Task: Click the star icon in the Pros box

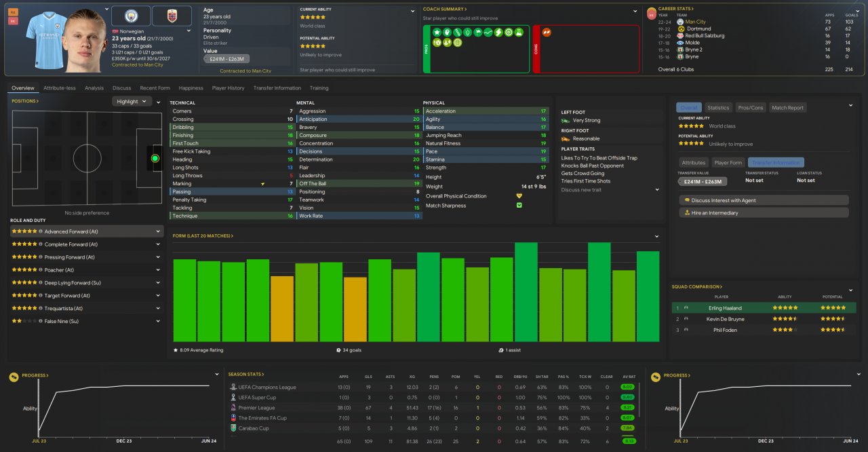Action: click(x=437, y=32)
